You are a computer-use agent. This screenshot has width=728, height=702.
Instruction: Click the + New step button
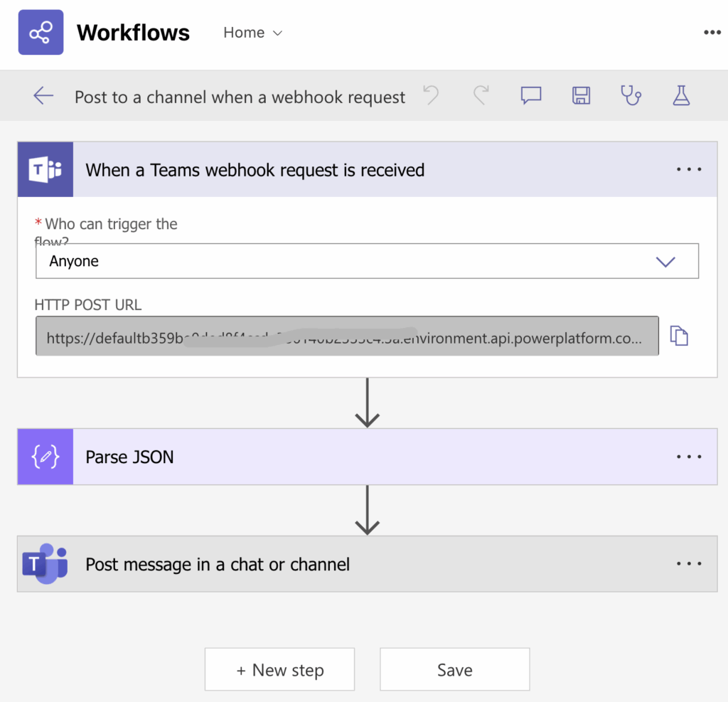279,669
